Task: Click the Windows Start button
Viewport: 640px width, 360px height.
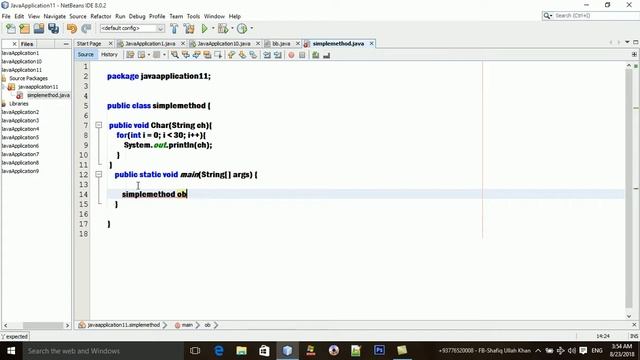Action: pos(11,351)
